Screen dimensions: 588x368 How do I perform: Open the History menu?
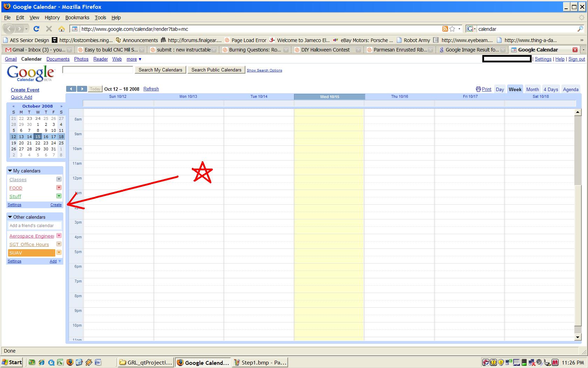[x=52, y=18]
